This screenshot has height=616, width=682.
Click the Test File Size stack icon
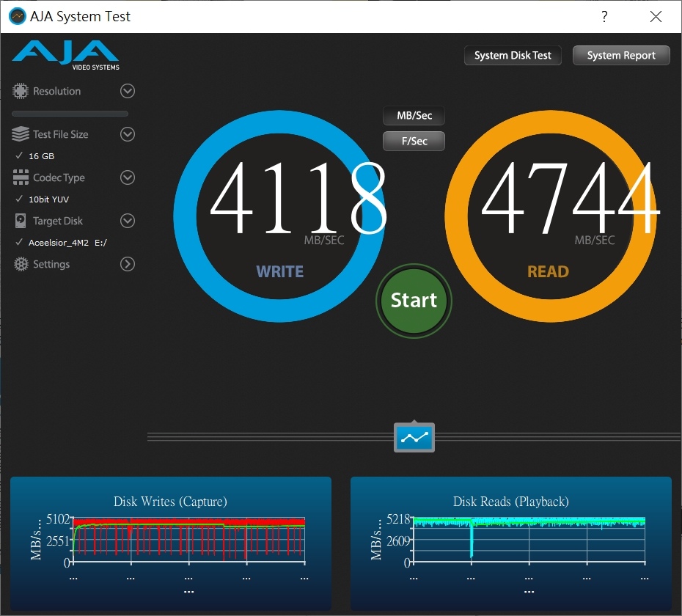[x=20, y=134]
